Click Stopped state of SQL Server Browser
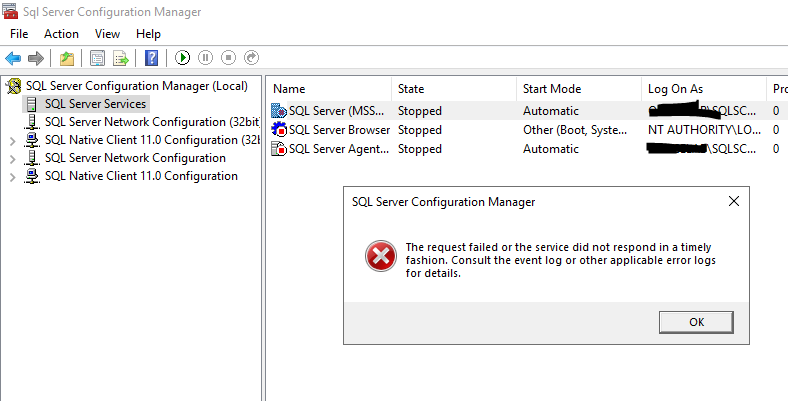 (x=420, y=130)
